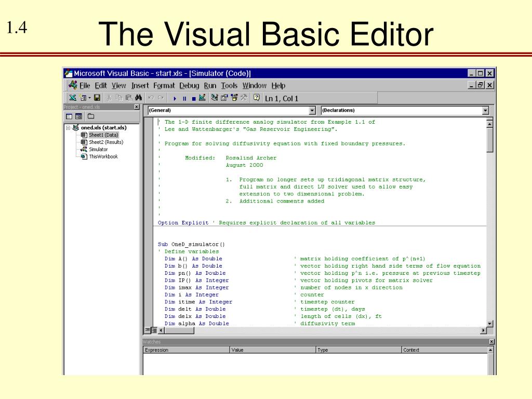532x399 pixels.
Task: Collapse the oned.xls (start.xls) project tree
Action: (x=68, y=127)
